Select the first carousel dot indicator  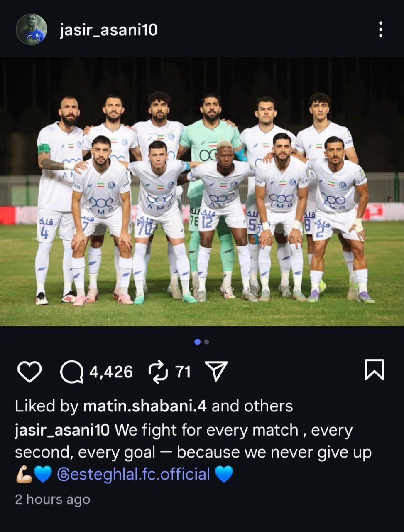(x=197, y=342)
